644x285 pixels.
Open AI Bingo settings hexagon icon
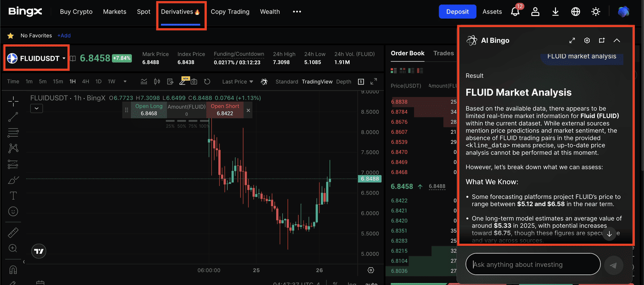pyautogui.click(x=587, y=40)
